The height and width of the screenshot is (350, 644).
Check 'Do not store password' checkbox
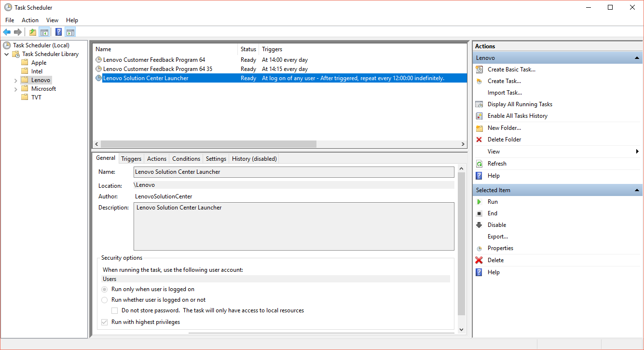click(115, 310)
